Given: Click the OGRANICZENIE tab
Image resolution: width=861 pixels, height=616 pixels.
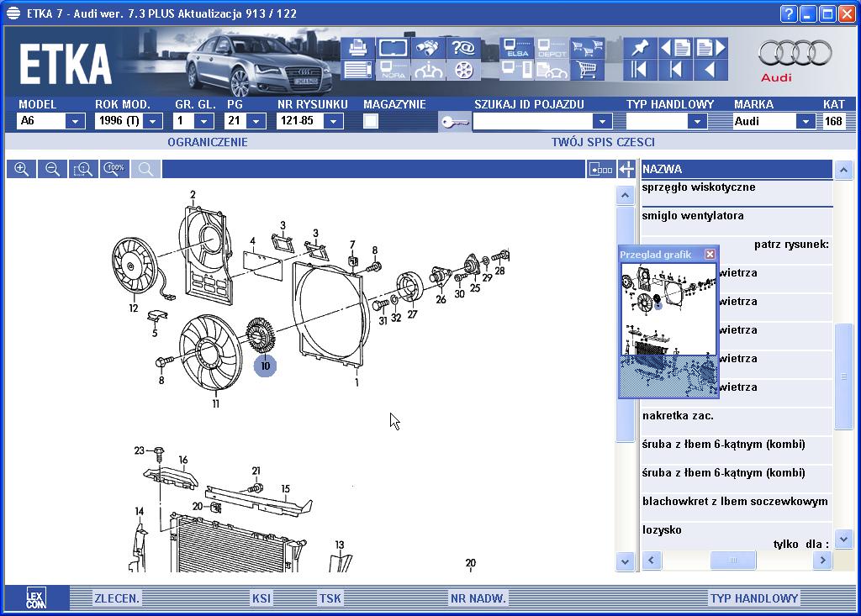Looking at the screenshot, I should pos(208,142).
